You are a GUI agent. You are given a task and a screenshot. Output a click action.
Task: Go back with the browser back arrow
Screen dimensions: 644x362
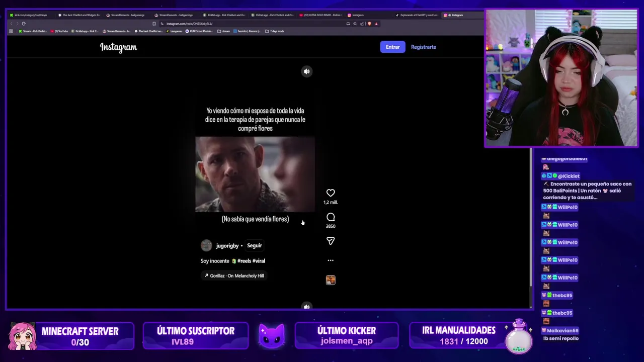click(x=11, y=24)
